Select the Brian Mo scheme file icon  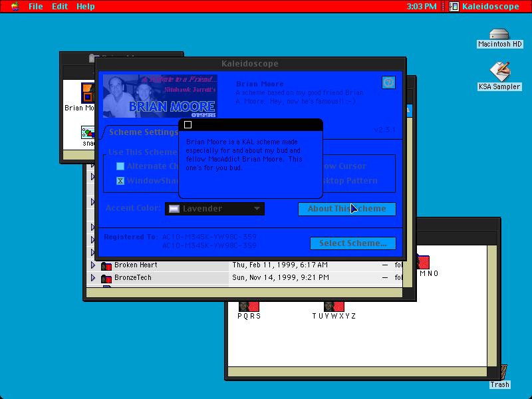point(88,93)
